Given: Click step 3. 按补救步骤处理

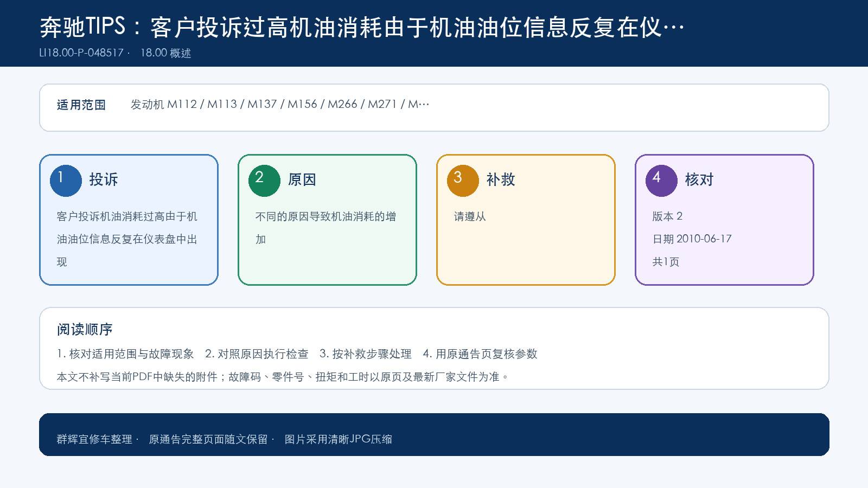Looking at the screenshot, I should (366, 354).
